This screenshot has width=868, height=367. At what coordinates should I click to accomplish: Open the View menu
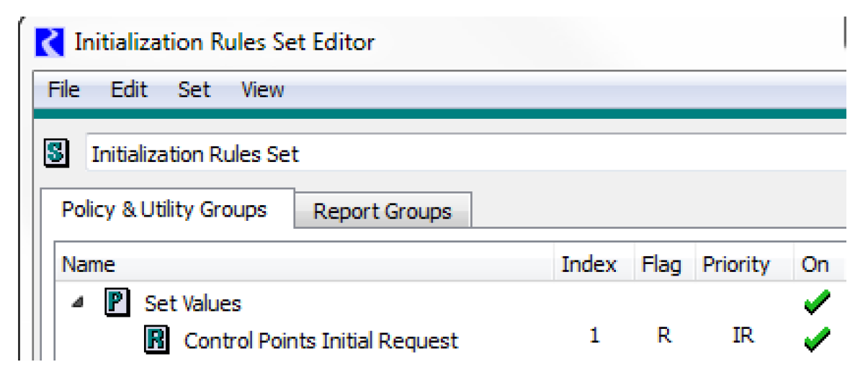262,90
